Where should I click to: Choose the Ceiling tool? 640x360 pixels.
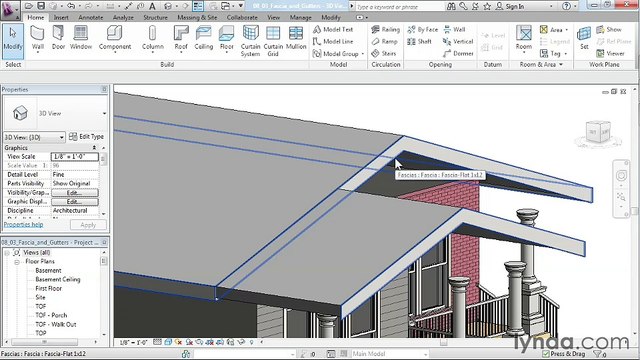click(203, 38)
